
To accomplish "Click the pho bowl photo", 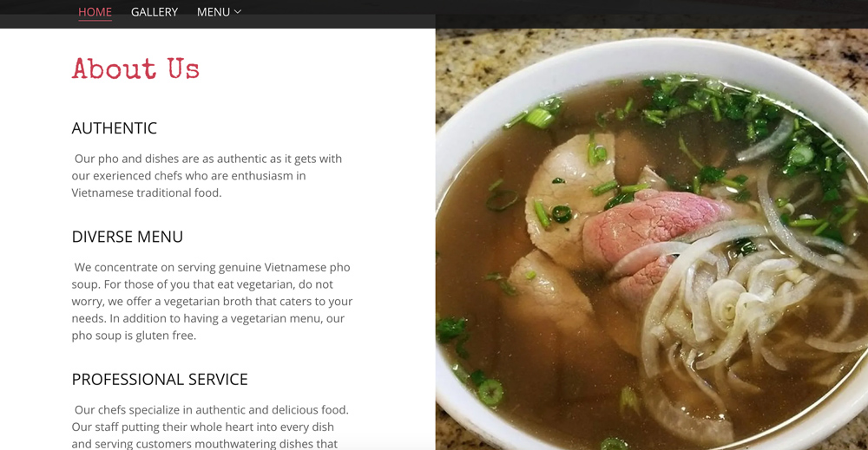I will (x=652, y=239).
